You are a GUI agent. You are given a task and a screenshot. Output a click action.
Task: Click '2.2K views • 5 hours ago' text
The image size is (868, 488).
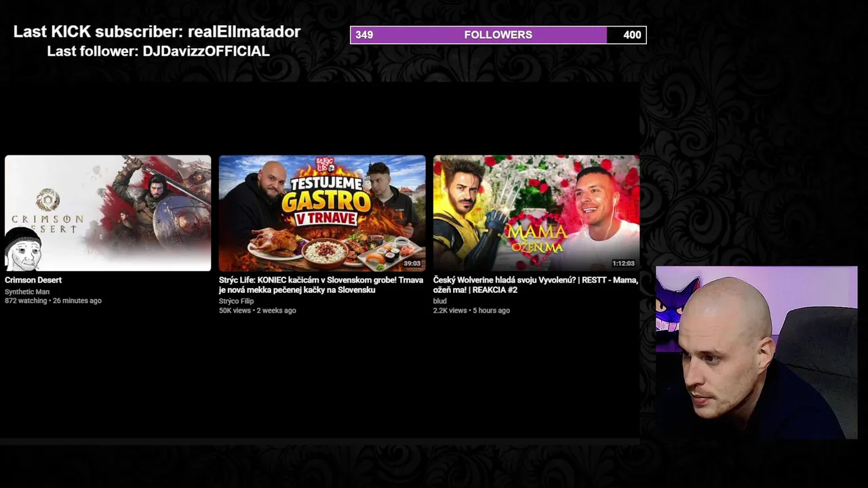[471, 310]
